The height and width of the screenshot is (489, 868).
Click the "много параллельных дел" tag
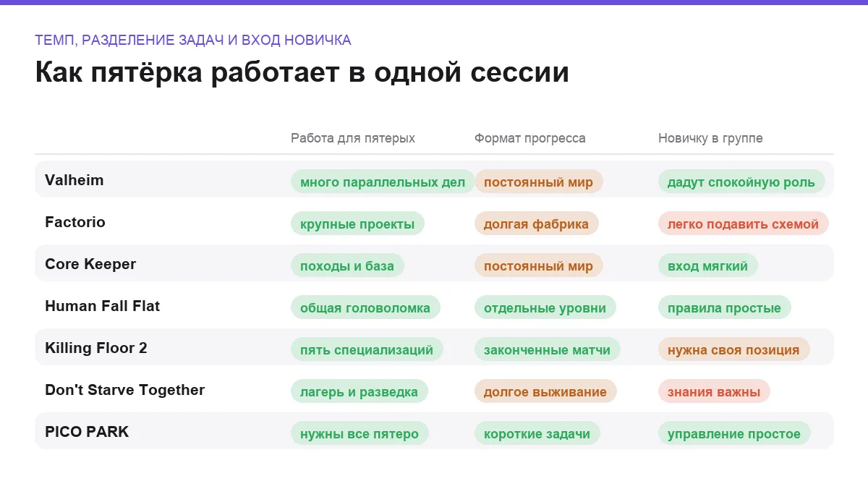(383, 182)
